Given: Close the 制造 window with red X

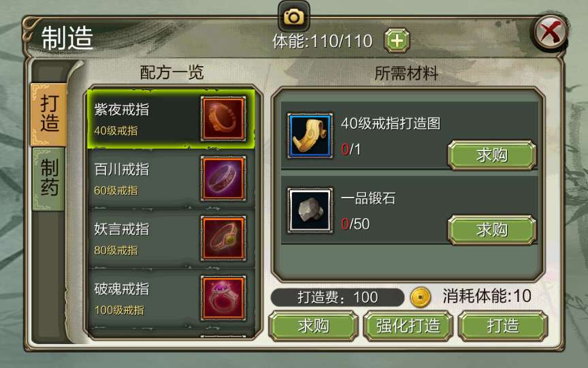Looking at the screenshot, I should point(551,33).
